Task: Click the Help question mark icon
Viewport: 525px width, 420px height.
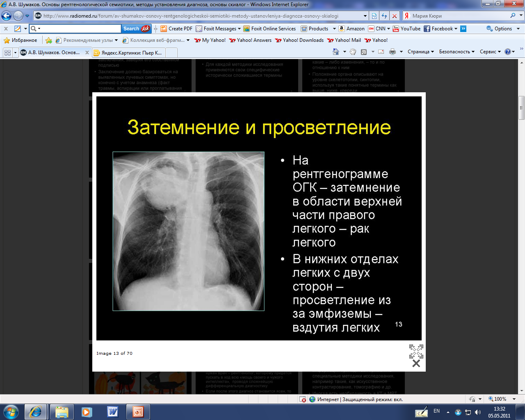Action: [x=508, y=52]
